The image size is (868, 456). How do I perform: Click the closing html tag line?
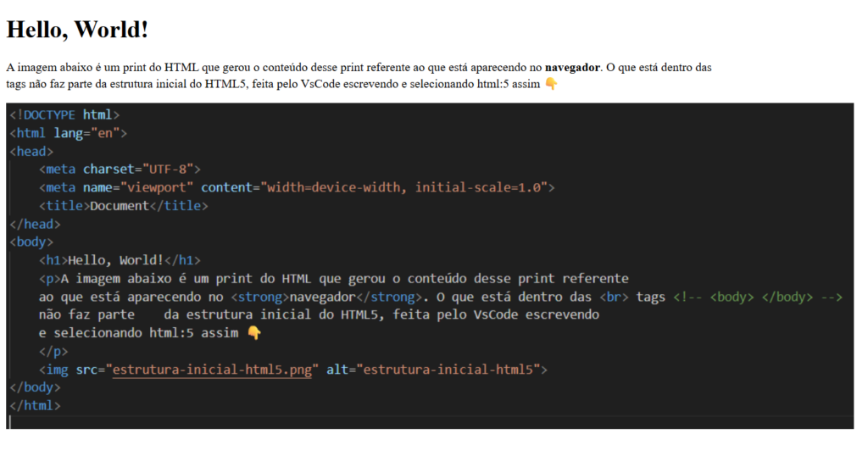[35, 406]
